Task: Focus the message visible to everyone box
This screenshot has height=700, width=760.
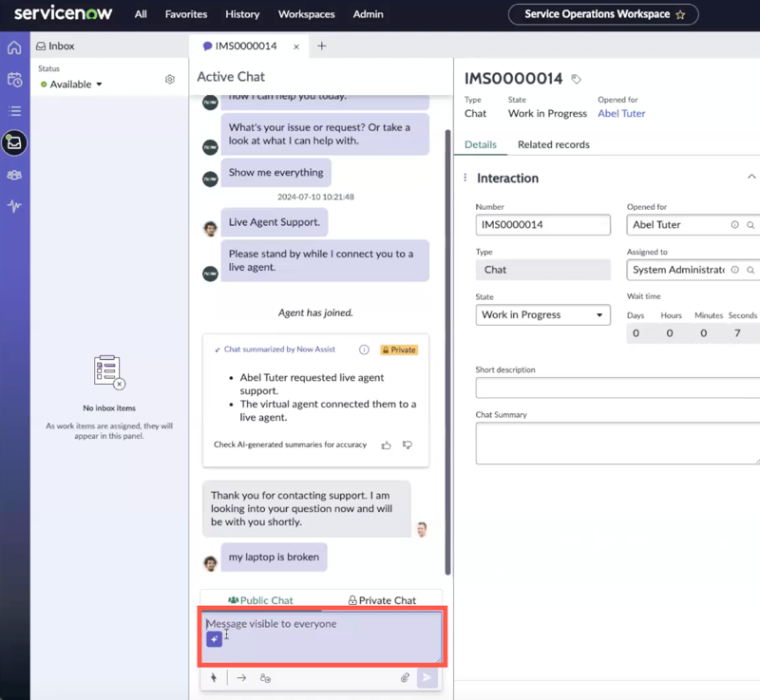Action: coord(322,636)
